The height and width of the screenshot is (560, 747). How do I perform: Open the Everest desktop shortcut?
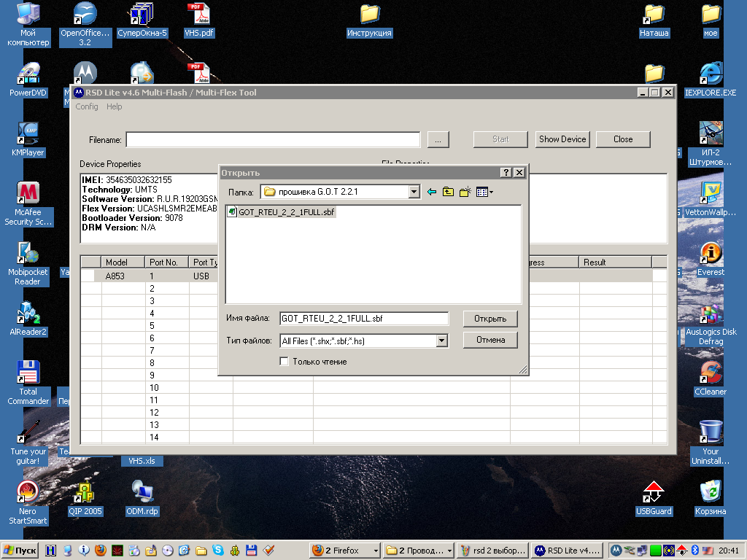(x=711, y=260)
